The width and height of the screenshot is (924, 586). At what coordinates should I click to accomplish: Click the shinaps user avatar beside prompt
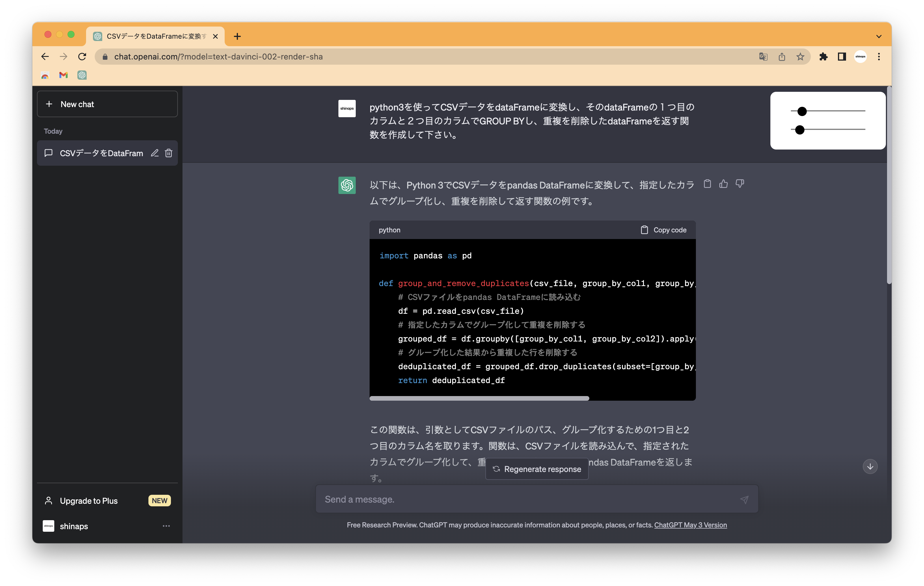point(347,109)
